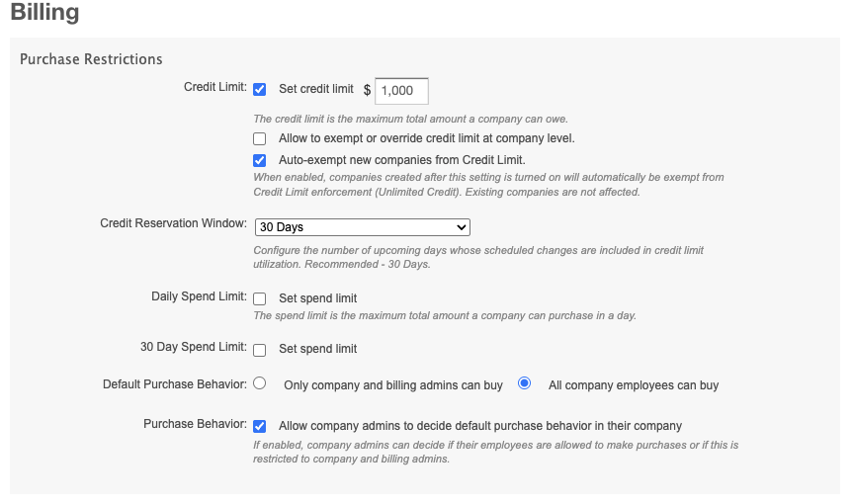
Task: Uncheck the Set credit limit checkbox
Action: [260, 90]
